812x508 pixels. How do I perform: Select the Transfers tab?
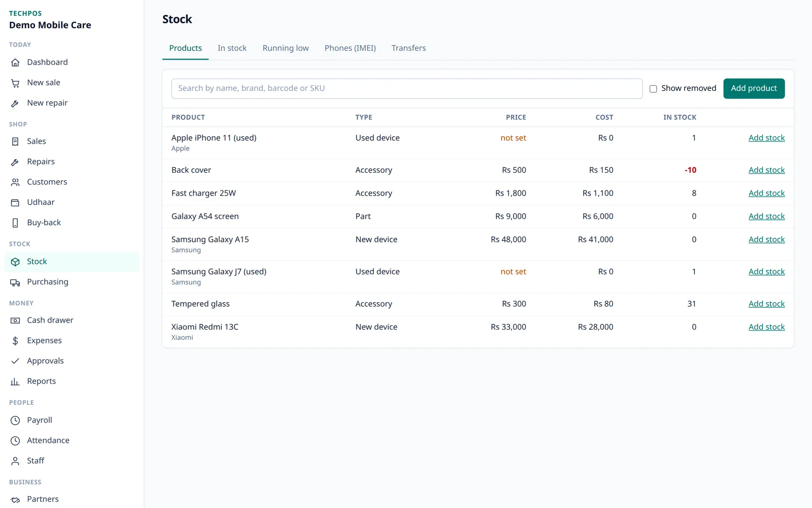click(409, 48)
